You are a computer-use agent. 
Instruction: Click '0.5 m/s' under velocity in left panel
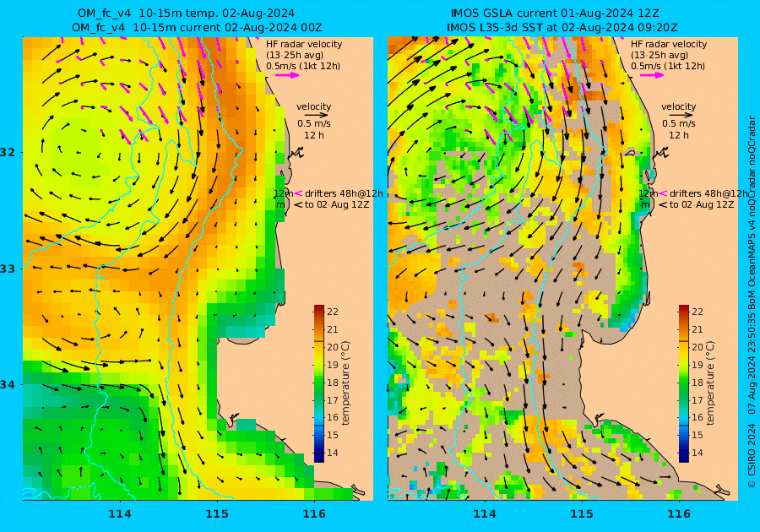(x=314, y=124)
